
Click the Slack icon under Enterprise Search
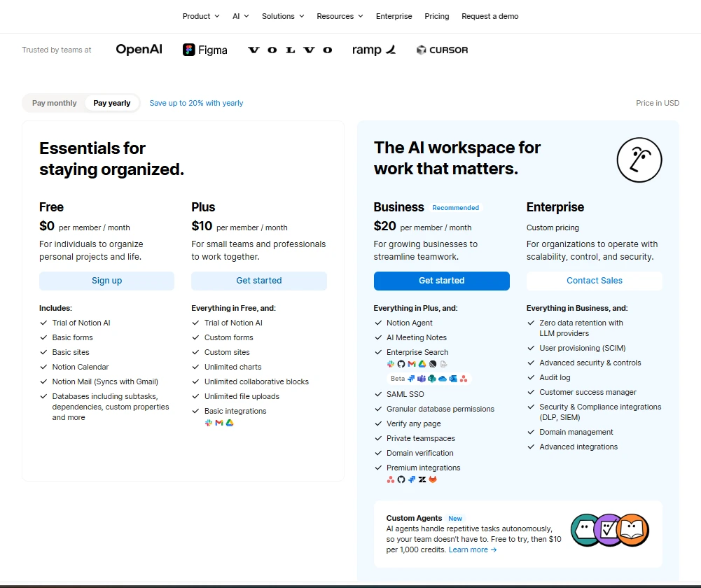point(391,364)
